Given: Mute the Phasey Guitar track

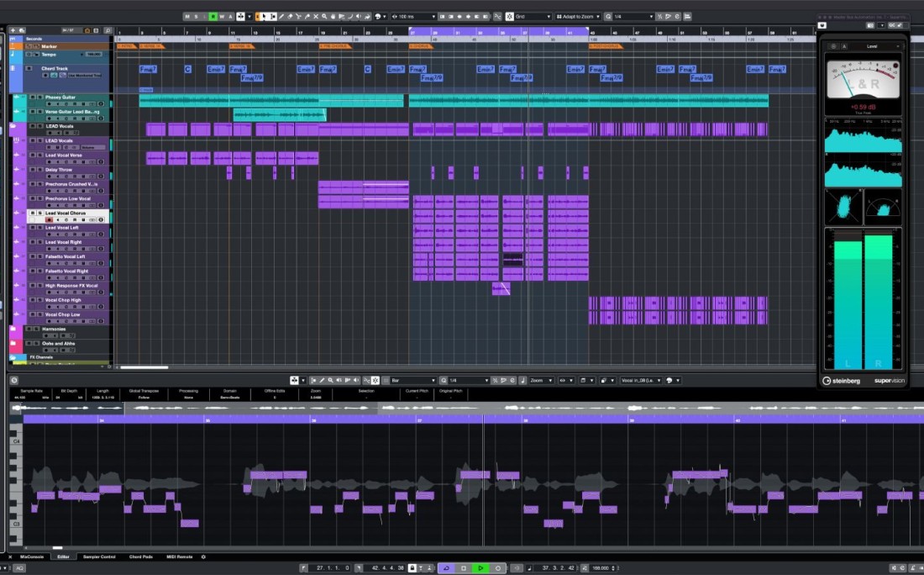Looking at the screenshot, I should click(x=33, y=97).
